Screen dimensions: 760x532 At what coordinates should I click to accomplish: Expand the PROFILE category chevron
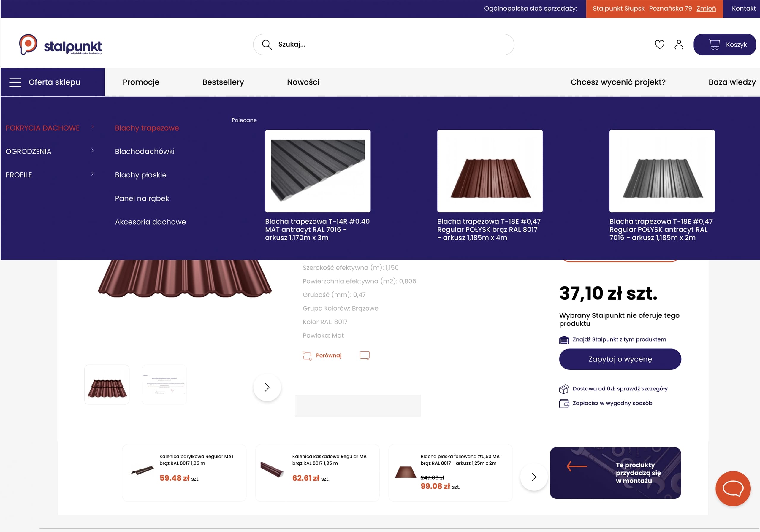click(92, 174)
